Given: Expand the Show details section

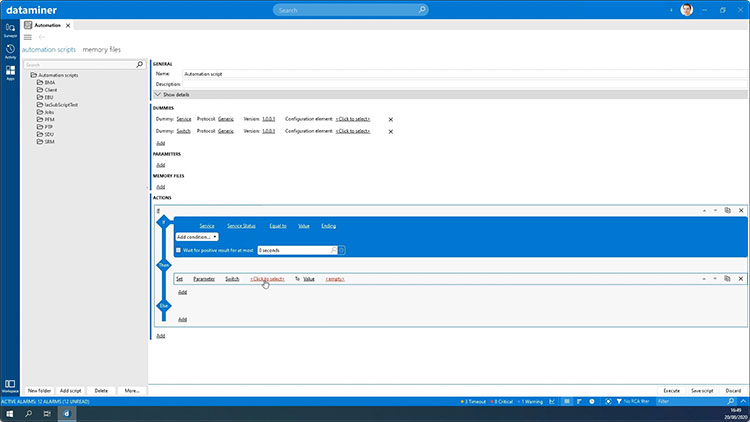Looking at the screenshot, I should pyautogui.click(x=450, y=95).
